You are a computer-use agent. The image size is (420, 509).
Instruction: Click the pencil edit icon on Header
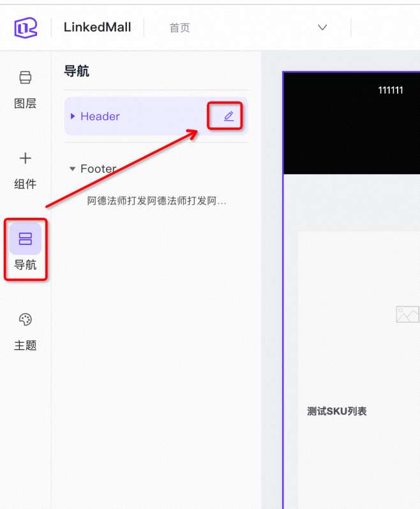[x=229, y=116]
